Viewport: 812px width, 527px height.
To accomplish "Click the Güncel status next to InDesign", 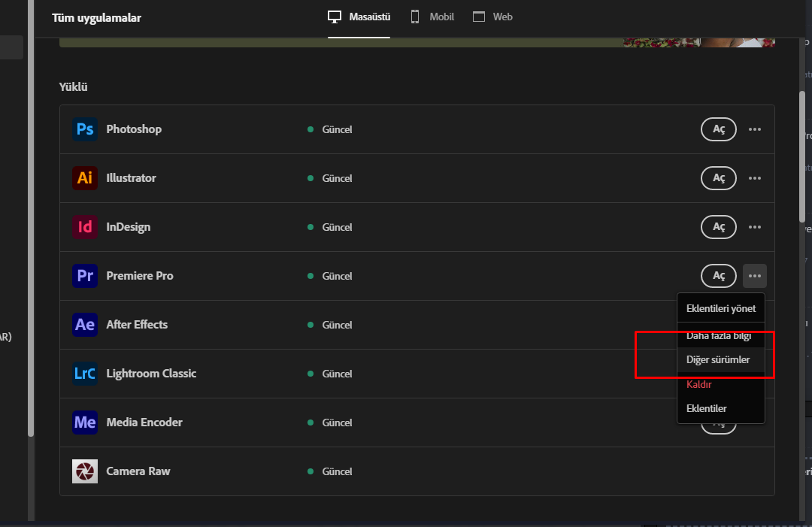I will (330, 227).
